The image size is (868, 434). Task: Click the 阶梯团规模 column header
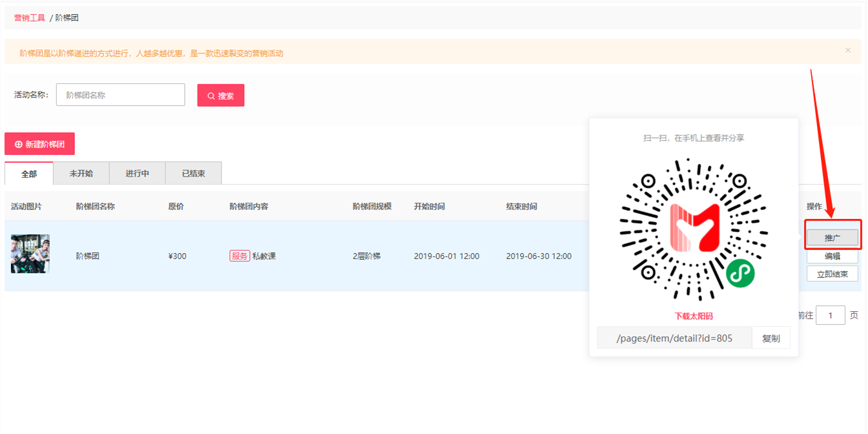[x=372, y=207]
